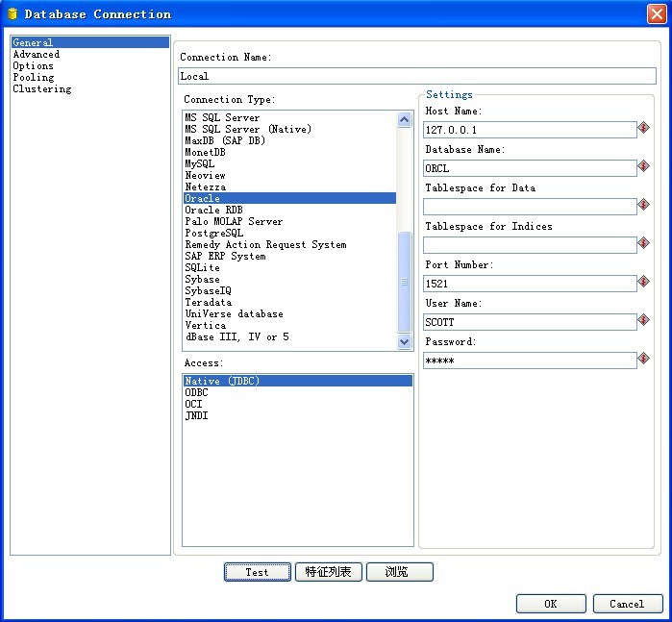The height and width of the screenshot is (622, 672).
Task: Click variable icon next to Database Name field
Action: (x=643, y=166)
